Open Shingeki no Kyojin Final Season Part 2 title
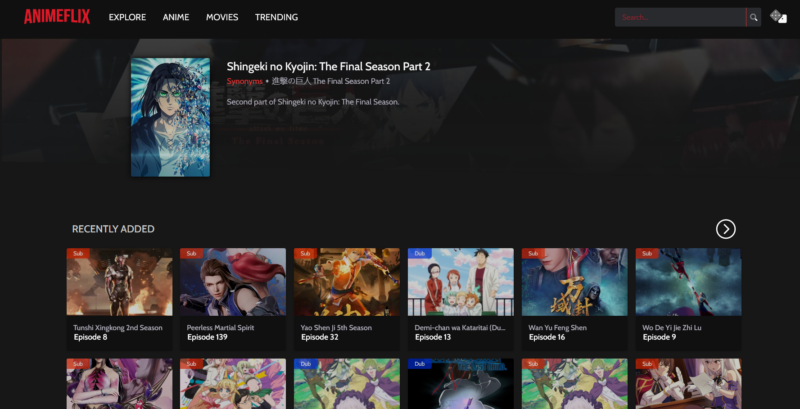The height and width of the screenshot is (409, 800). 329,66
